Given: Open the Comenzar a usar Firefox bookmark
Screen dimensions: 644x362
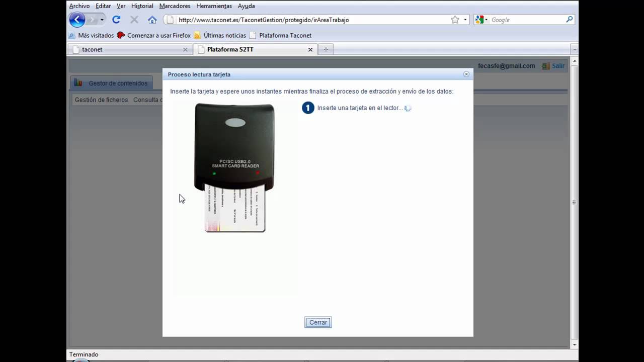Looking at the screenshot, I should pyautogui.click(x=154, y=35).
